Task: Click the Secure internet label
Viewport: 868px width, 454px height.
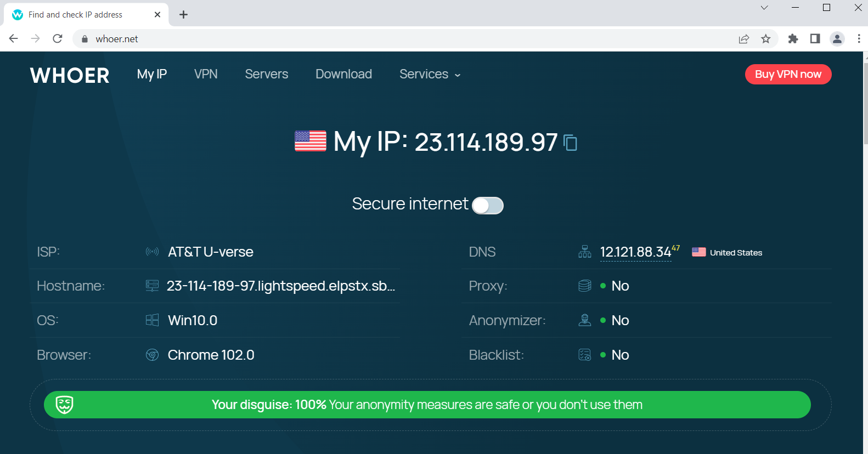Action: pyautogui.click(x=410, y=204)
